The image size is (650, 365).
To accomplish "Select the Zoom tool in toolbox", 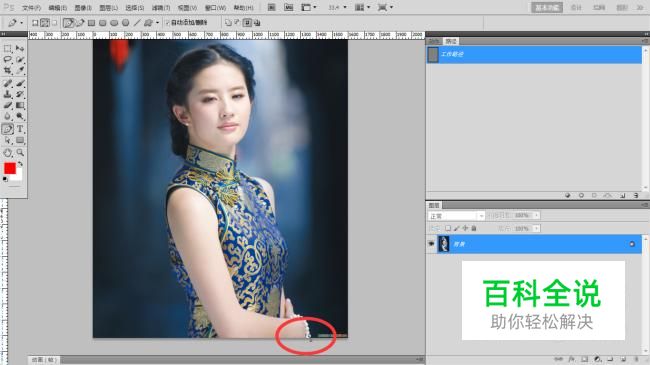I will pos(20,153).
